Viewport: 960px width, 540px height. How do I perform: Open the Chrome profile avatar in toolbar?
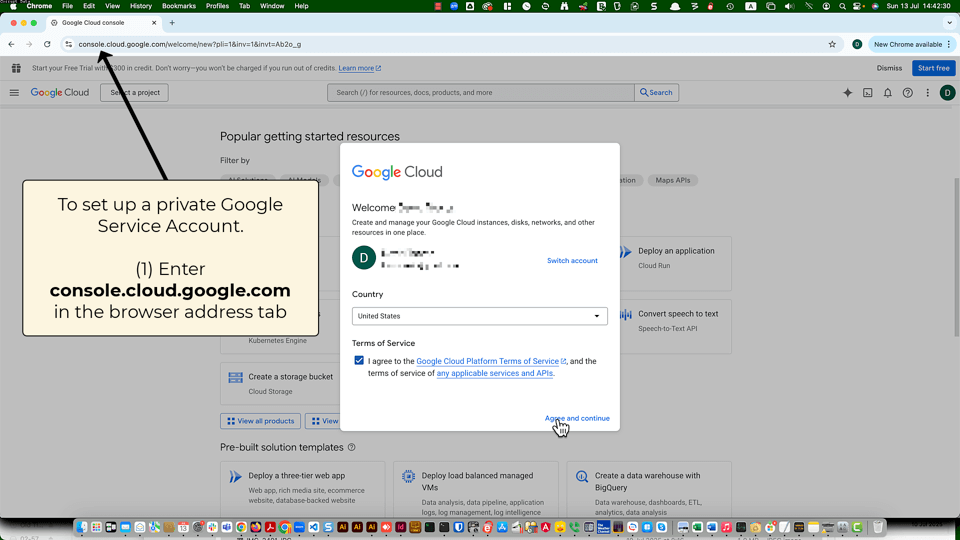(857, 44)
